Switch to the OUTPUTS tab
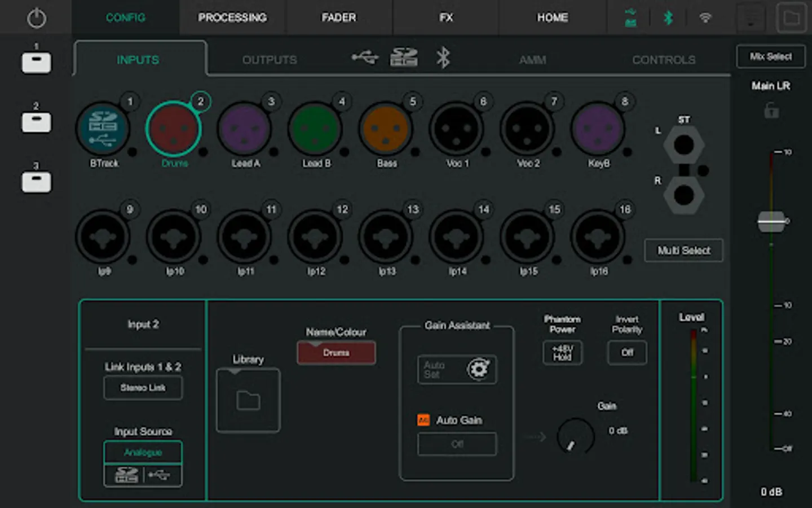This screenshot has height=508, width=812. [x=270, y=60]
